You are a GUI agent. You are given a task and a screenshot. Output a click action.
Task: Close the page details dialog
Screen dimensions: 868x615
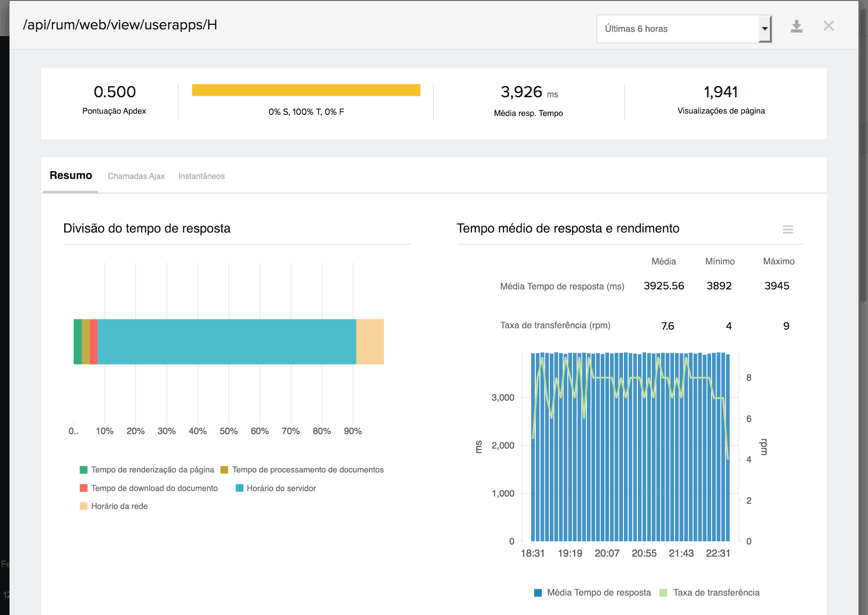(x=828, y=26)
